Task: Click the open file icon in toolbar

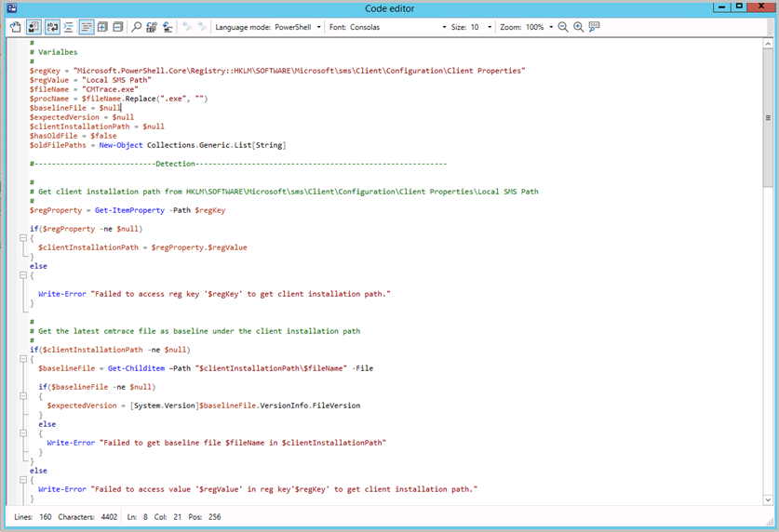Action: 15,27
